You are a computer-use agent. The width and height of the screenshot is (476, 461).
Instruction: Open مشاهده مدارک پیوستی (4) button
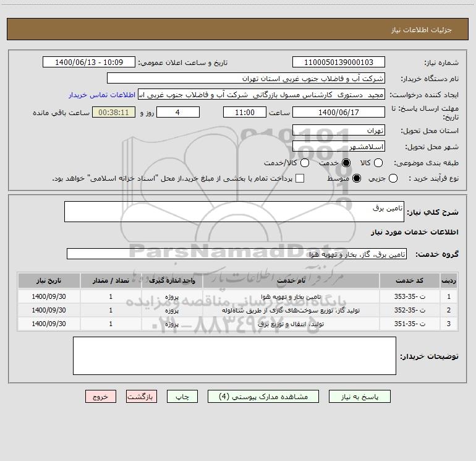click(263, 397)
